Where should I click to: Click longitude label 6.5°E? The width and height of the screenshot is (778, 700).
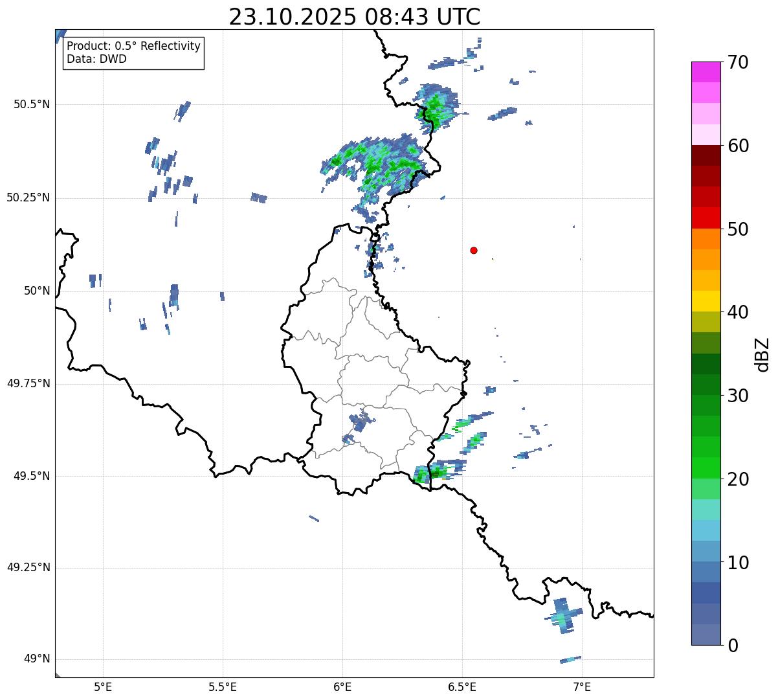click(x=462, y=687)
